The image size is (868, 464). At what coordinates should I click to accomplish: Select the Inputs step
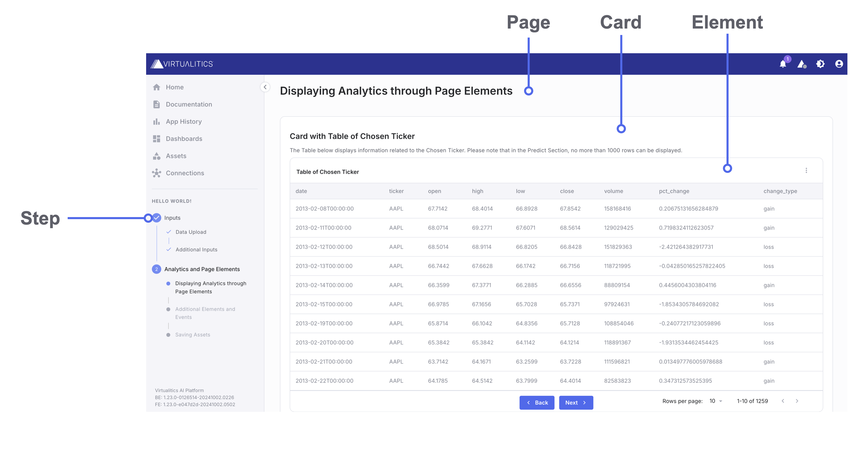(x=172, y=218)
